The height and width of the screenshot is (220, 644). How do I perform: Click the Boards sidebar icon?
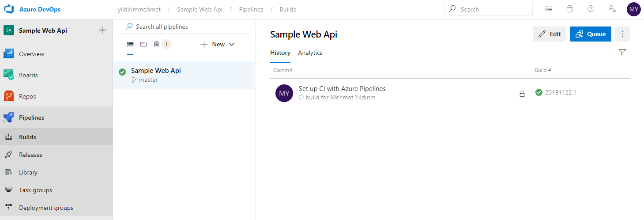(9, 75)
